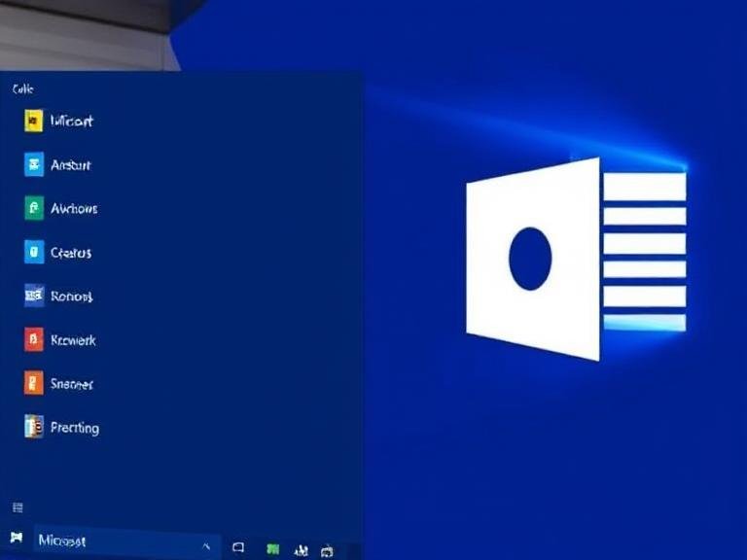Expand the chevron in the search box
747x560 pixels.
[206, 545]
